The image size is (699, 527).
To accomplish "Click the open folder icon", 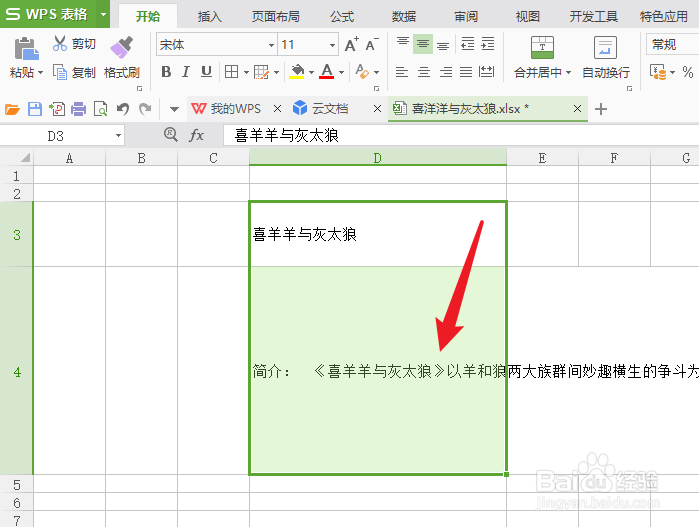I will [x=12, y=109].
